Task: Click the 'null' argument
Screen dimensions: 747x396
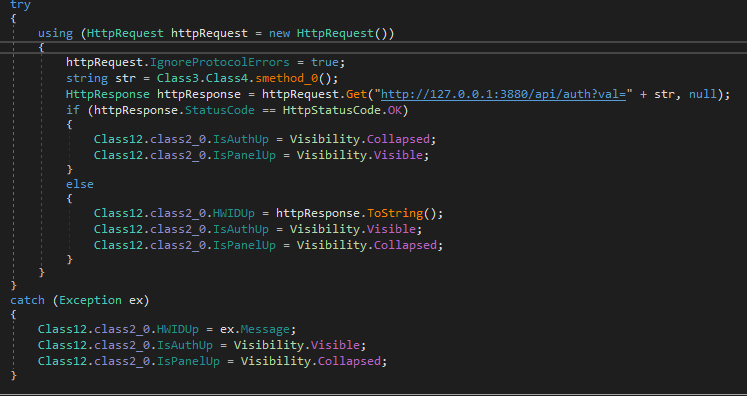Action: click(x=703, y=94)
